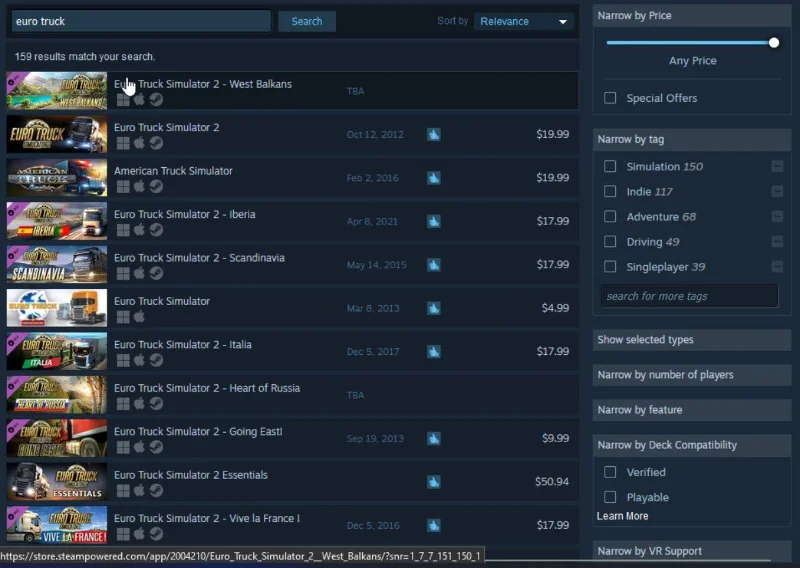Open Euro Truck Simulator 2 - West Balkans title
Screen dimensions: 800x568
[x=203, y=84]
